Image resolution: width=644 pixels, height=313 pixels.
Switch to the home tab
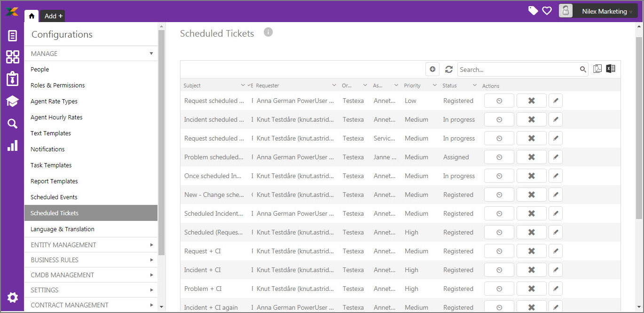pyautogui.click(x=31, y=16)
